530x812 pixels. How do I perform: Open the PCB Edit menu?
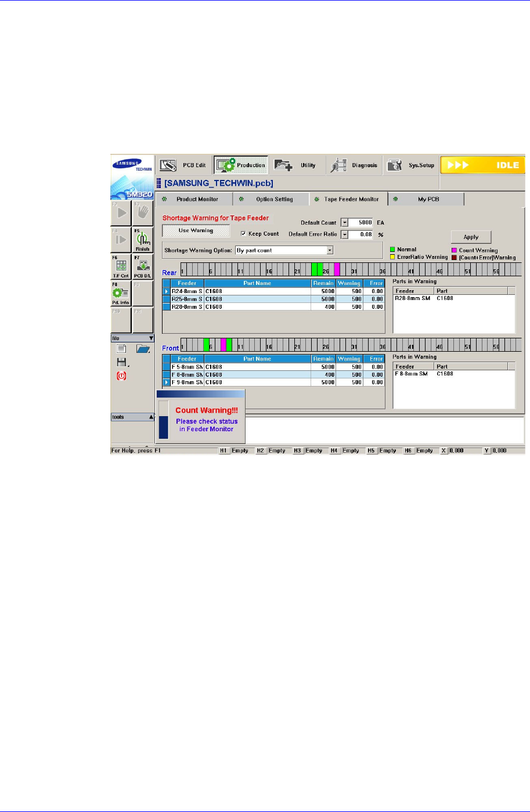click(x=183, y=165)
